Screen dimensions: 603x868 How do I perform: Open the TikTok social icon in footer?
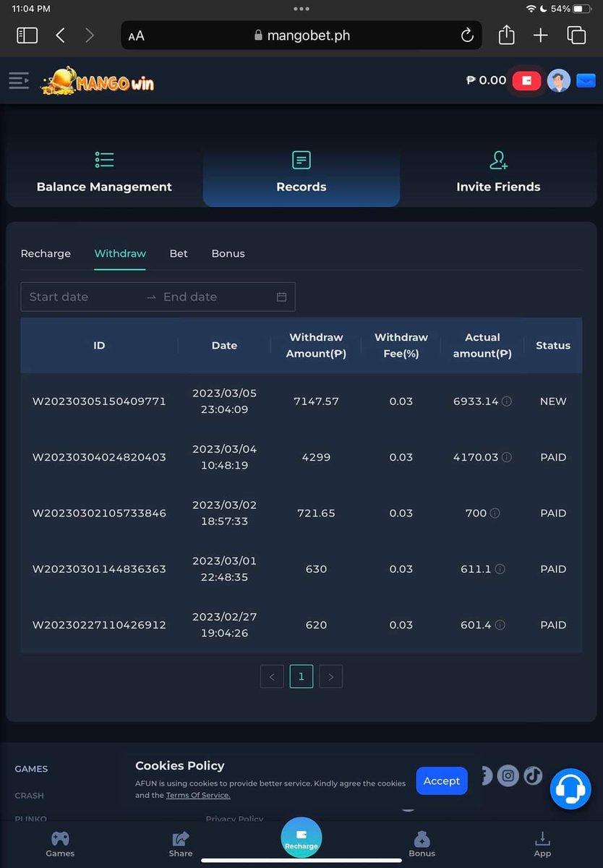(x=534, y=775)
